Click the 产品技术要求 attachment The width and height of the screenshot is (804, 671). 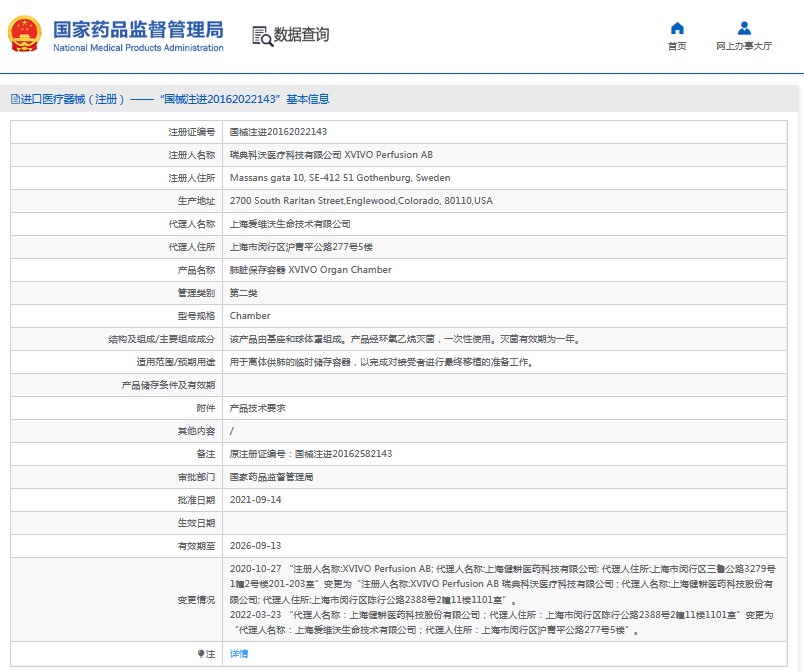pyautogui.click(x=257, y=408)
